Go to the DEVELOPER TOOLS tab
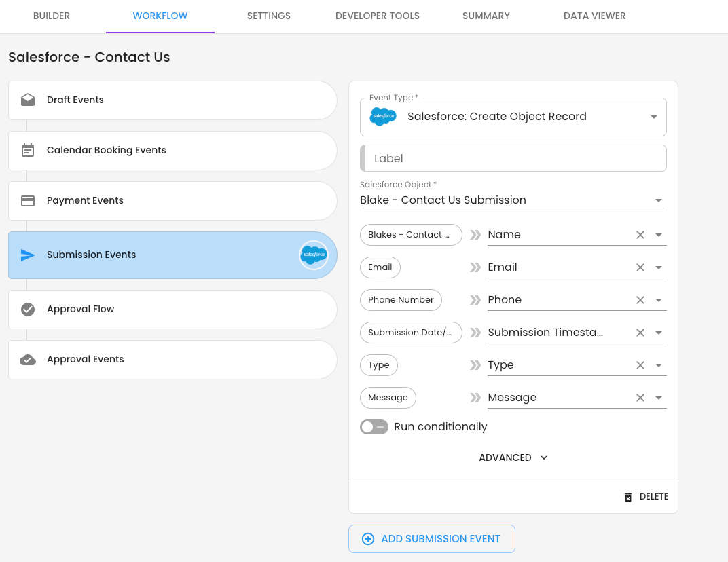 pos(378,16)
